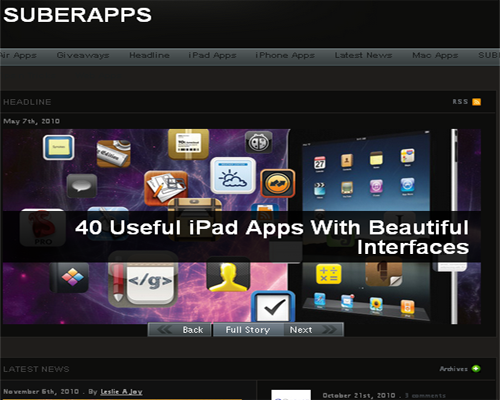
Task: Click the calendar 27 icon on iPad
Action: pos(320,164)
